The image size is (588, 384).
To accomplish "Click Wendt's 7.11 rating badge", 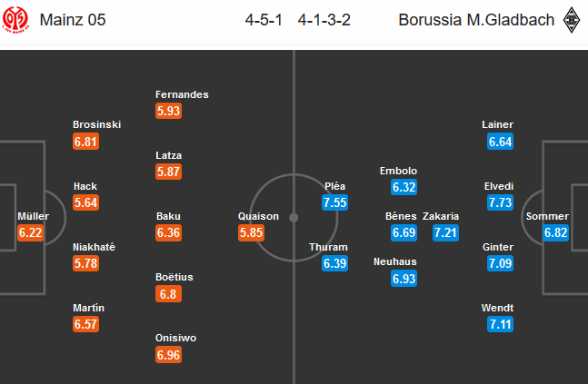I will coord(500,324).
